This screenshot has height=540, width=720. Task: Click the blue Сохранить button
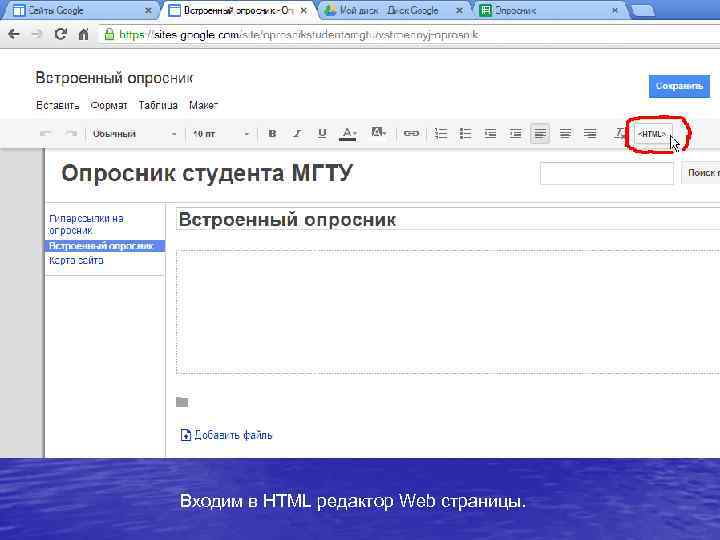click(679, 86)
